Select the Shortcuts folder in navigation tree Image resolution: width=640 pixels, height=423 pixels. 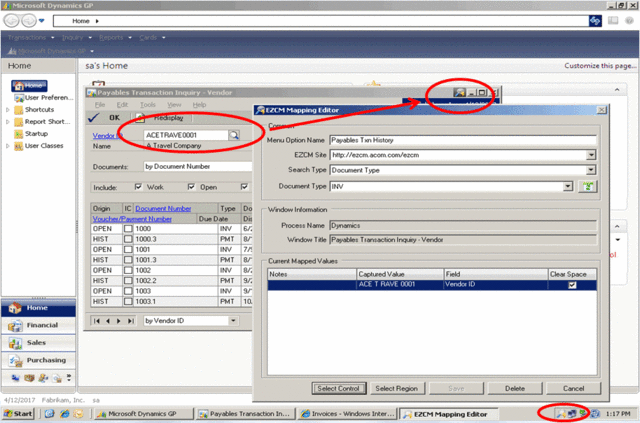34,109
